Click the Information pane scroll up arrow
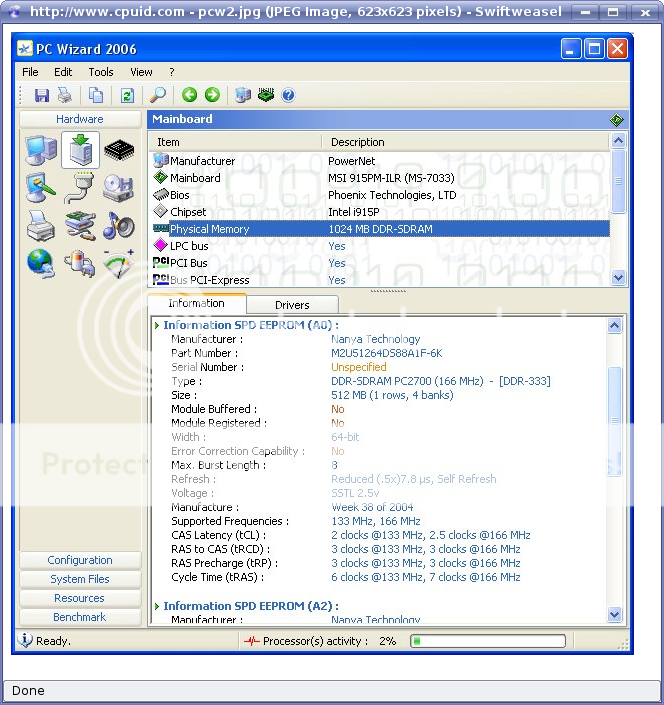 point(615,326)
